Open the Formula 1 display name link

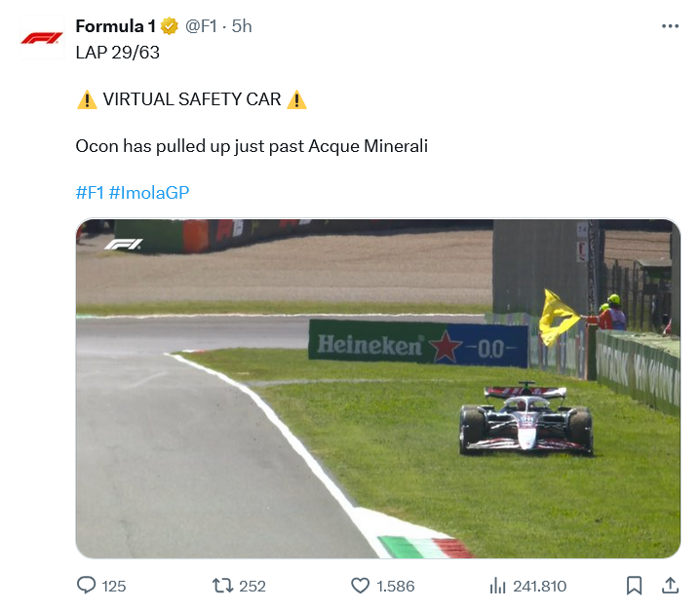(115, 26)
